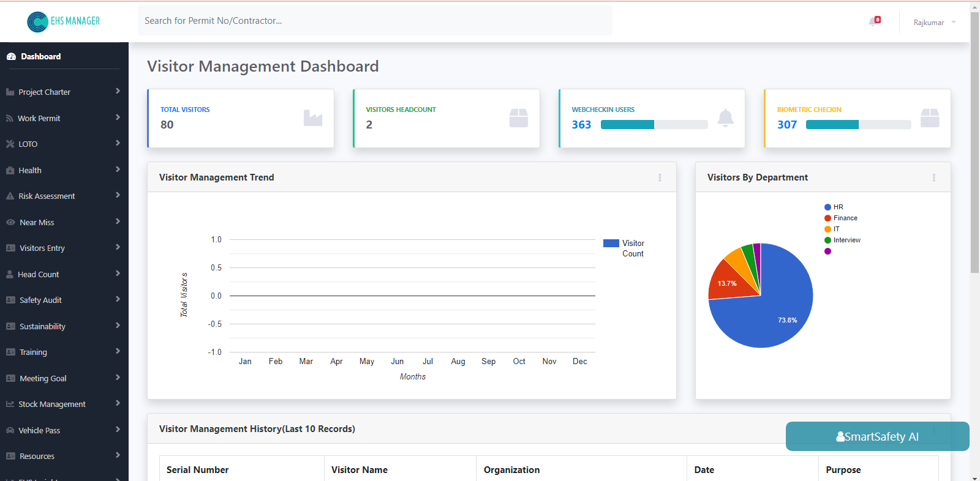Screen dimensions: 980x481
Task: Click the search Permit No/Contractor field
Action: 375,21
